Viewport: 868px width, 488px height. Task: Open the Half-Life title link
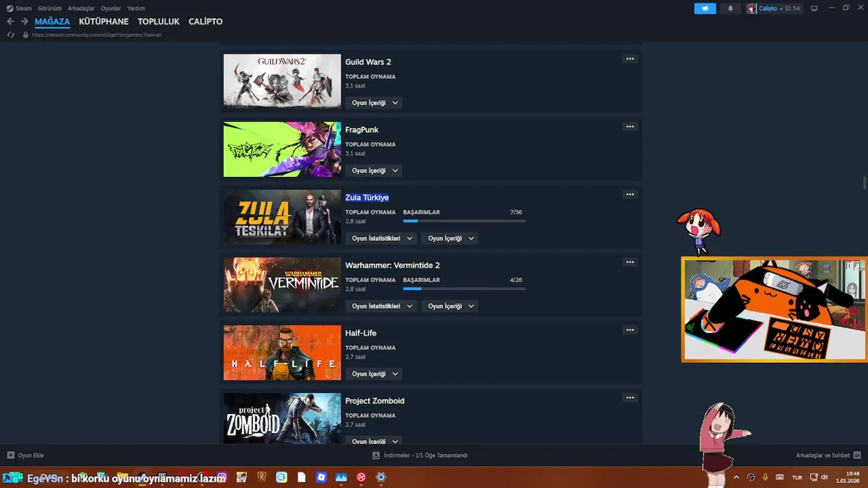pos(361,333)
